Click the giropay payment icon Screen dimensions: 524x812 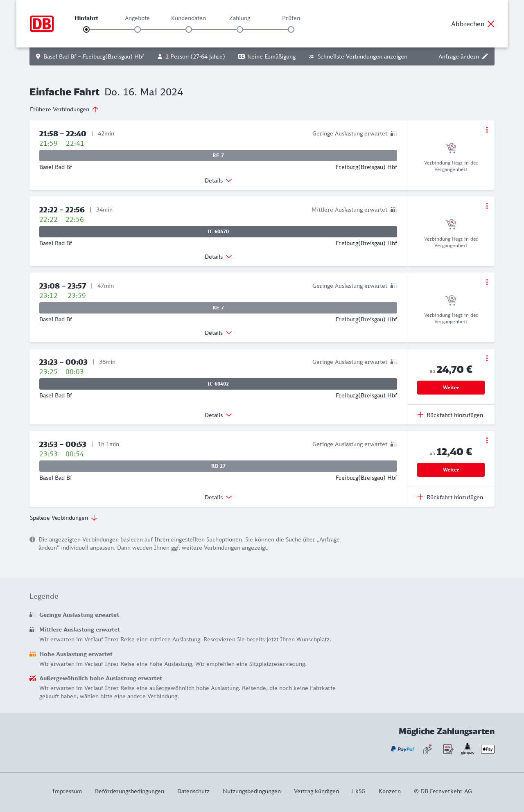[468, 749]
